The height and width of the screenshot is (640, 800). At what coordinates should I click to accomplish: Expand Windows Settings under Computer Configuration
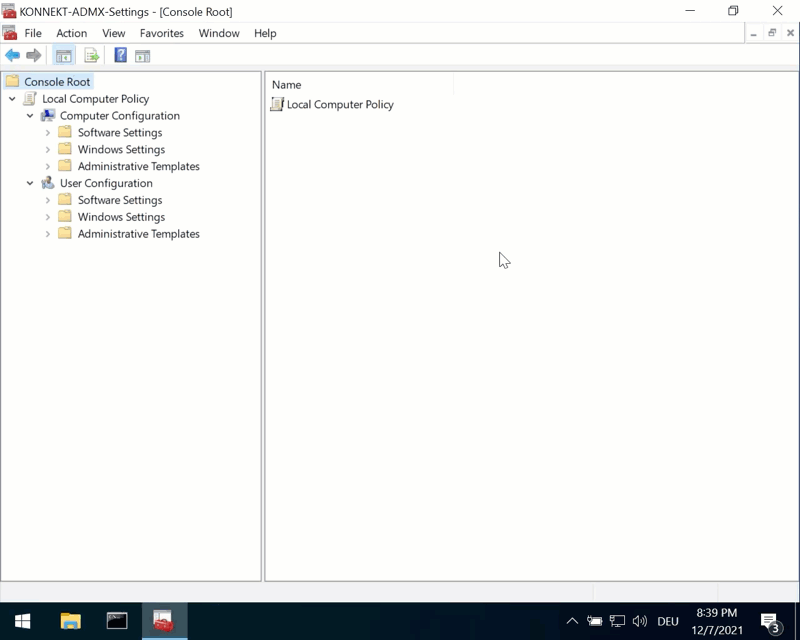[x=47, y=150]
